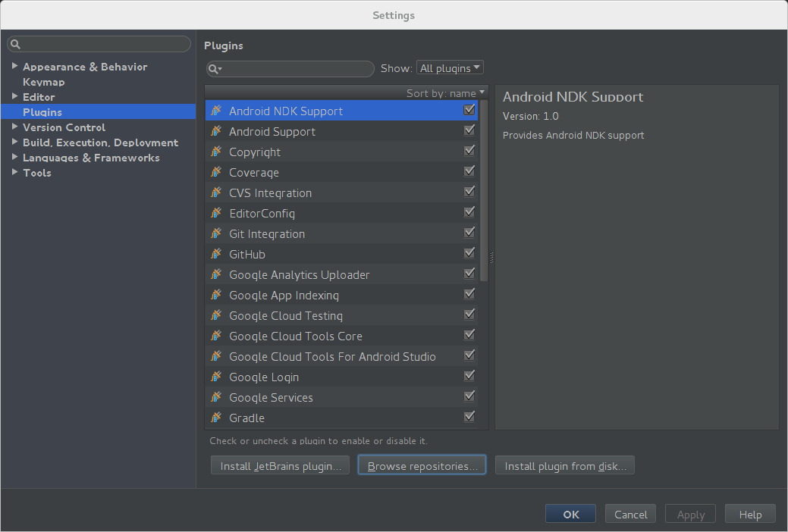Screen dimensions: 788x532
Task: Focus the settings search input field
Action: [x=99, y=44]
